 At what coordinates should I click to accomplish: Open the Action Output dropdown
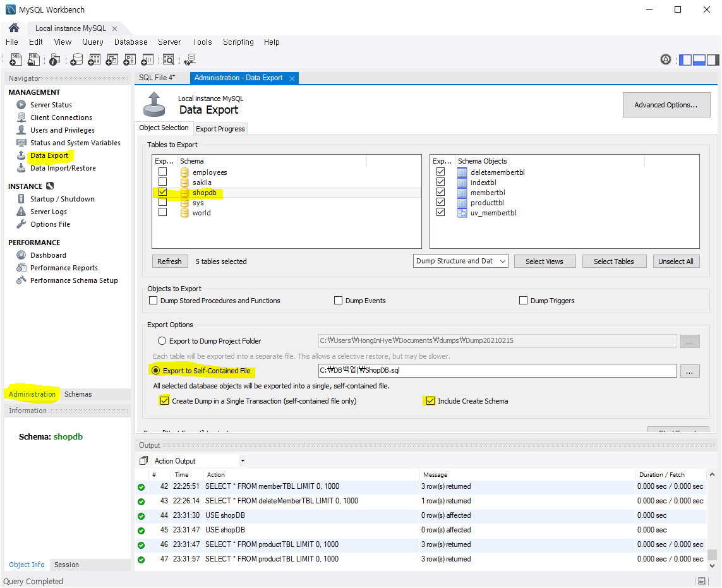tap(198, 461)
